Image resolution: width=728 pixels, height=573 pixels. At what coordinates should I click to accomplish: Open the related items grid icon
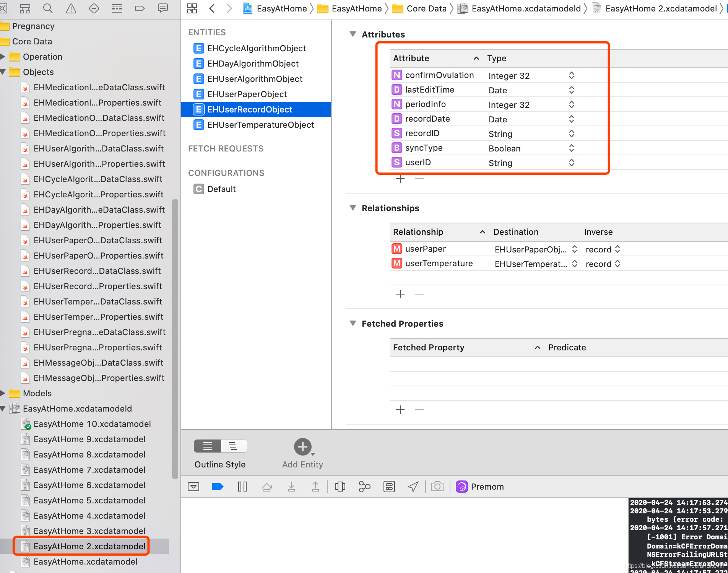192,8
